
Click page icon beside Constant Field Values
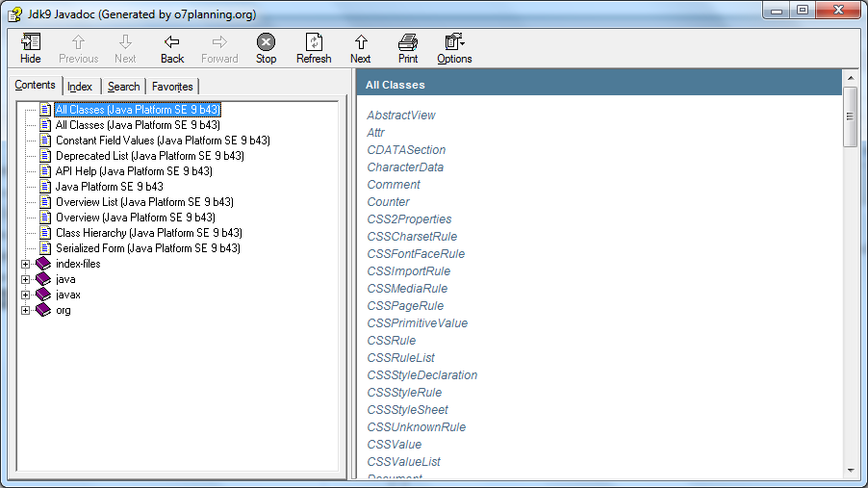pyautogui.click(x=46, y=141)
